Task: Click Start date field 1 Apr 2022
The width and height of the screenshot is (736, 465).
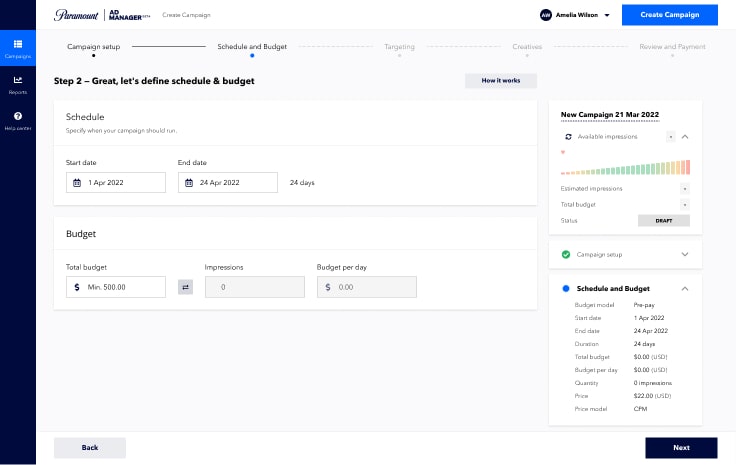Action: pos(116,183)
